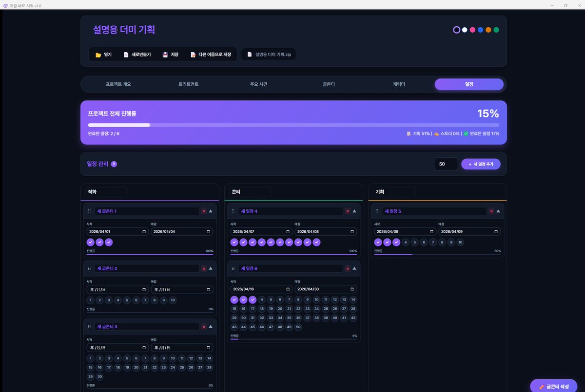Viewport: 585px width, 392px height.
Task: Choose 다른 이름으로 저장 to save as
Action: [211, 55]
